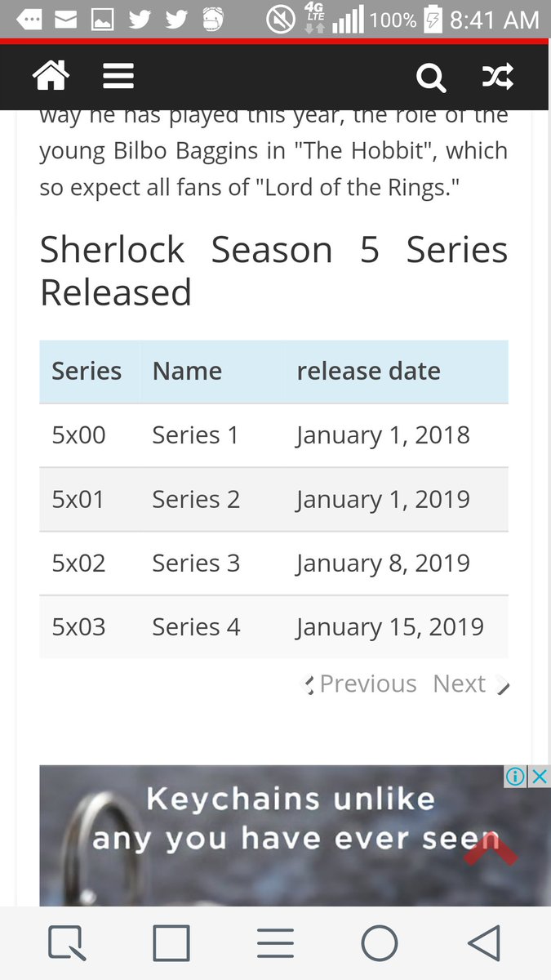Viewport: 551px width, 980px height.
Task: Select the 5x03 Series 4 row
Action: (273, 626)
